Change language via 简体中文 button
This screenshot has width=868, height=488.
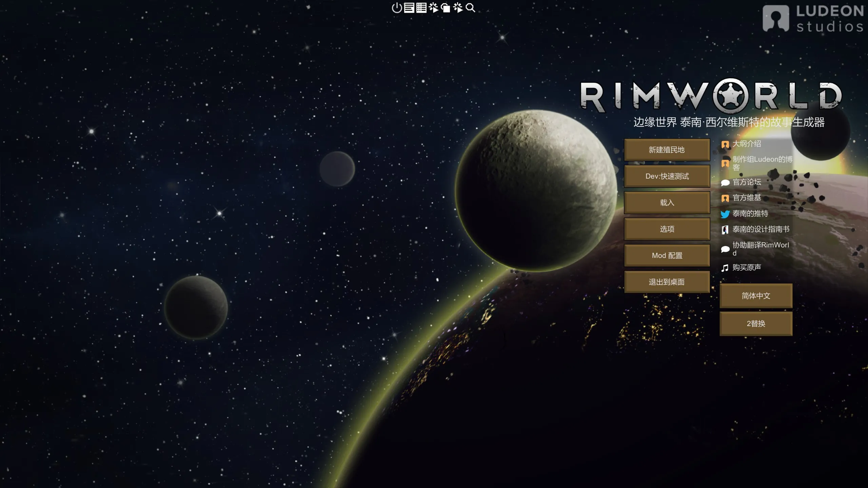(x=756, y=296)
